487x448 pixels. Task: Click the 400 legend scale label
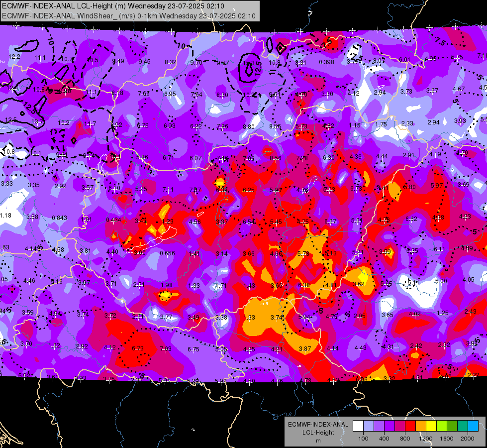(384, 439)
